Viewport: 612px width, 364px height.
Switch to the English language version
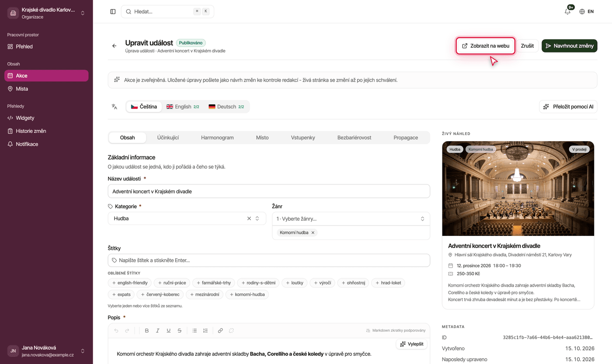(x=182, y=107)
